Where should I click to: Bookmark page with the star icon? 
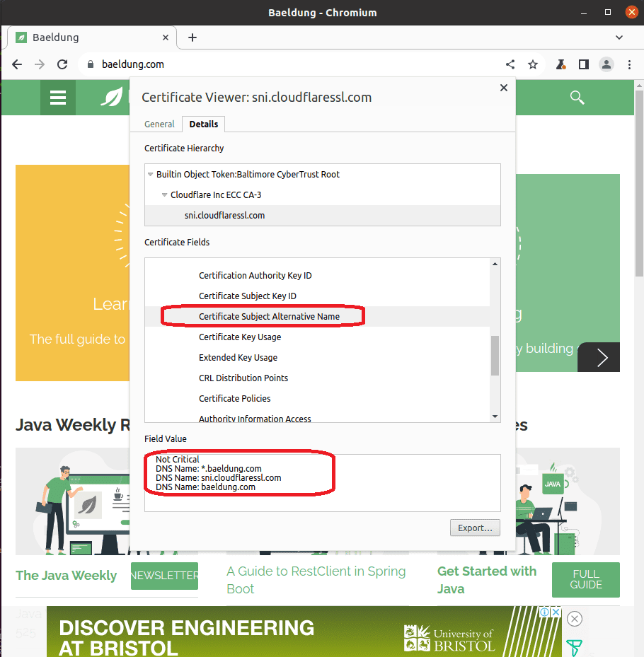(x=533, y=64)
